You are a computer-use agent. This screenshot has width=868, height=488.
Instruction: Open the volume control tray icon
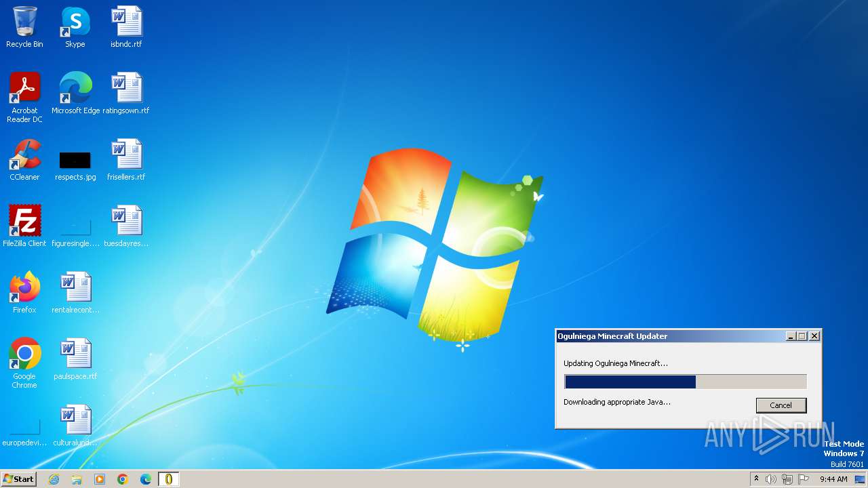pyautogui.click(x=771, y=479)
